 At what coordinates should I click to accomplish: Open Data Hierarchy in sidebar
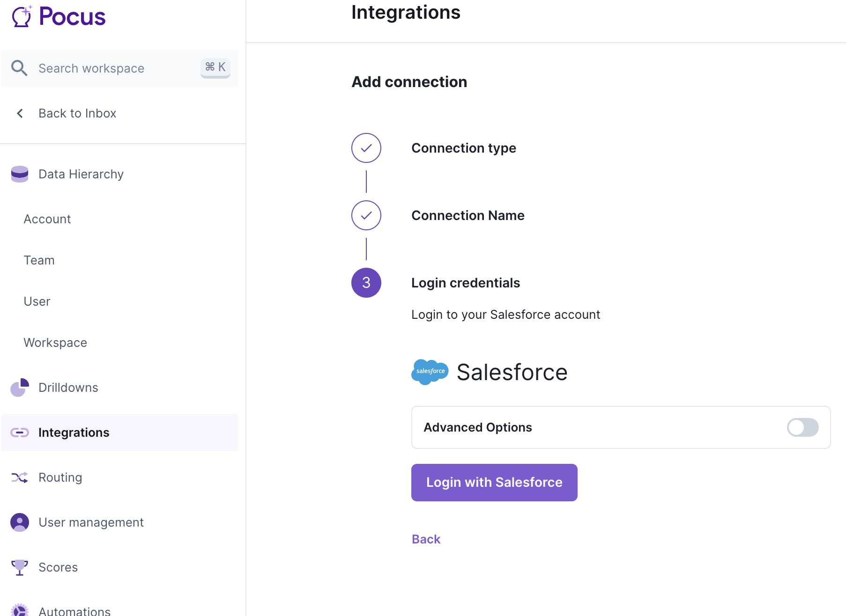click(x=81, y=174)
